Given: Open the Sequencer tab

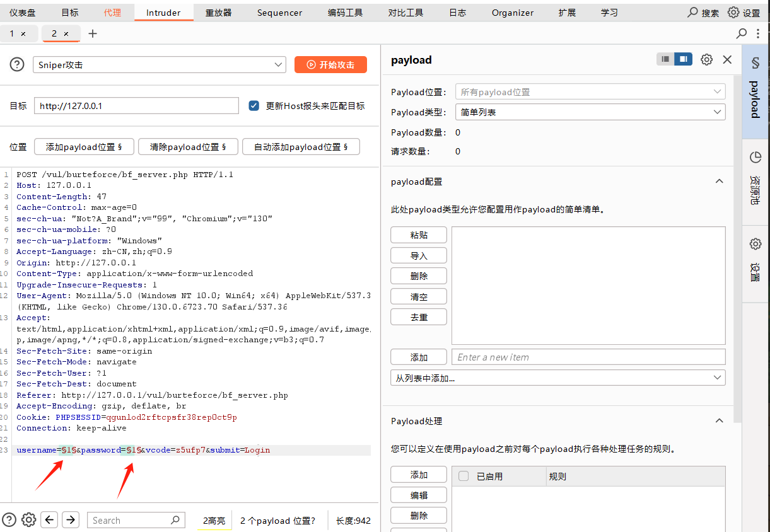Looking at the screenshot, I should 279,13.
